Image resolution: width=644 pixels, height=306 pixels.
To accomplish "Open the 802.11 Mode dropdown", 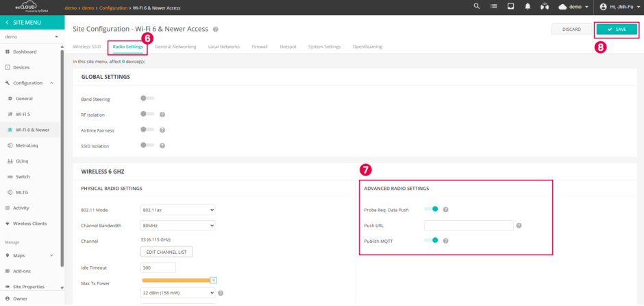I will pos(177,210).
